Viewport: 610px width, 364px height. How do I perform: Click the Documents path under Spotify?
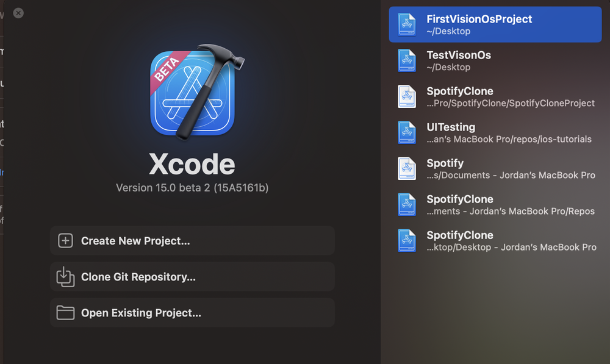pos(511,176)
